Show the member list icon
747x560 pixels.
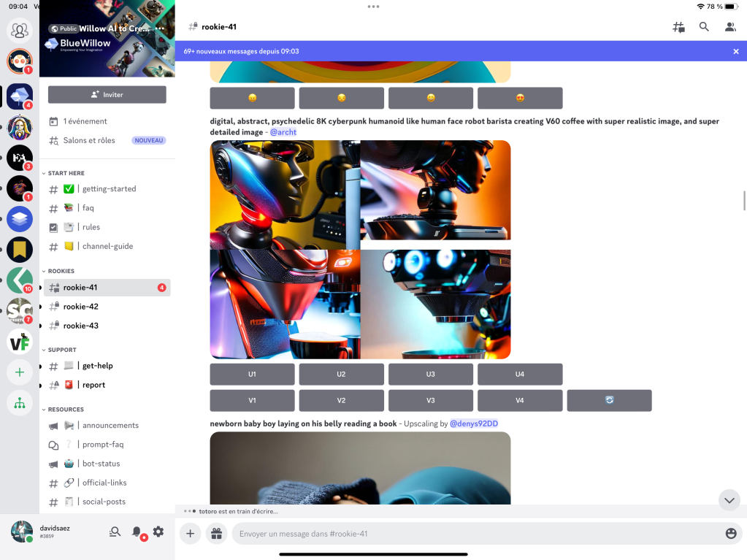coord(729,27)
